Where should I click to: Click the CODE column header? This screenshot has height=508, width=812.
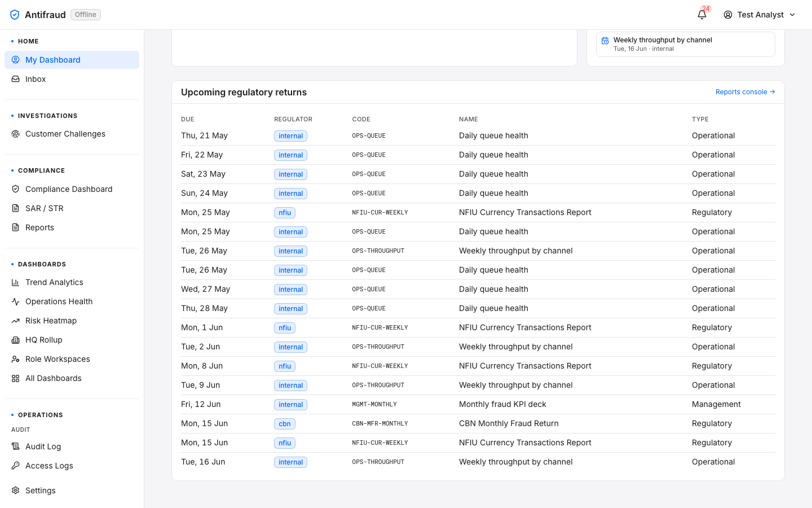[x=361, y=119]
